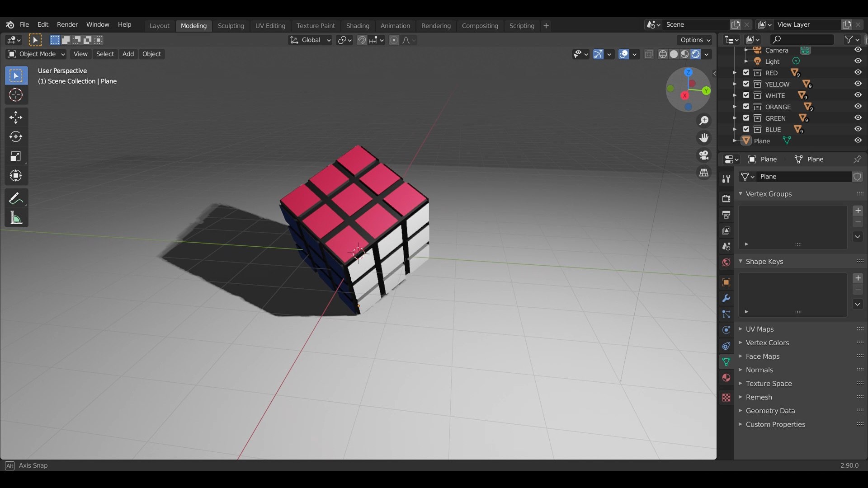This screenshot has height=488, width=868.
Task: Hide the GREEN collection in viewport
Action: tap(858, 118)
